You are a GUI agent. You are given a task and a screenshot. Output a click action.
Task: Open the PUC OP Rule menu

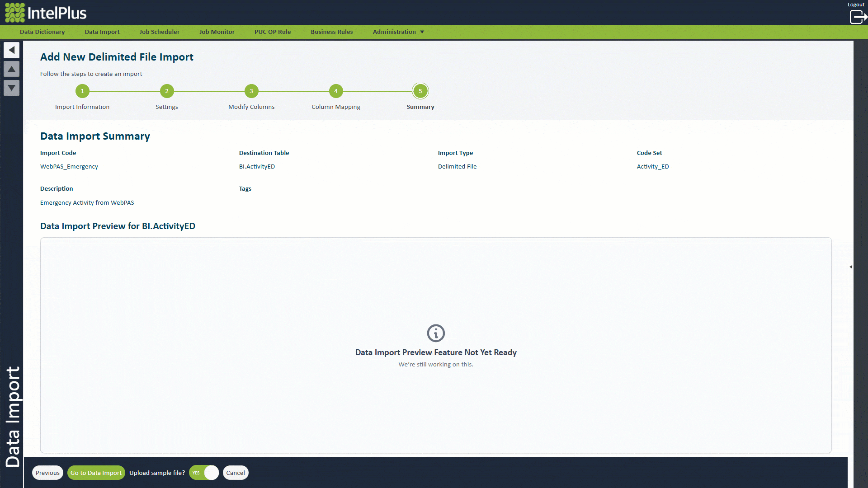[273, 32]
